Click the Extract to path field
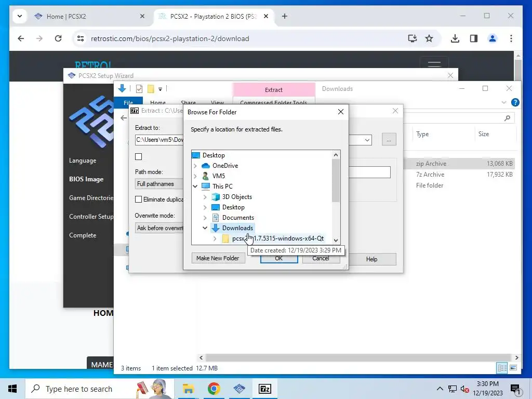Viewport: 532px width, 399px height. (159, 140)
